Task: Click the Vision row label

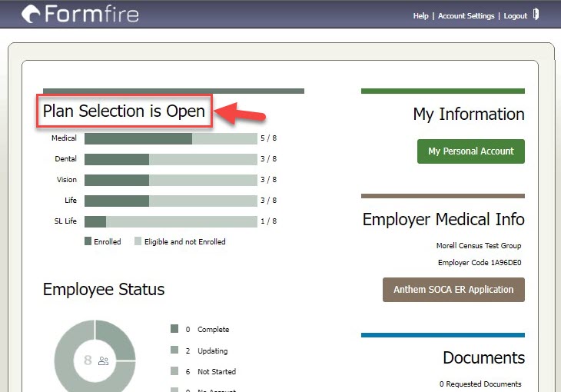Action: pyautogui.click(x=67, y=180)
